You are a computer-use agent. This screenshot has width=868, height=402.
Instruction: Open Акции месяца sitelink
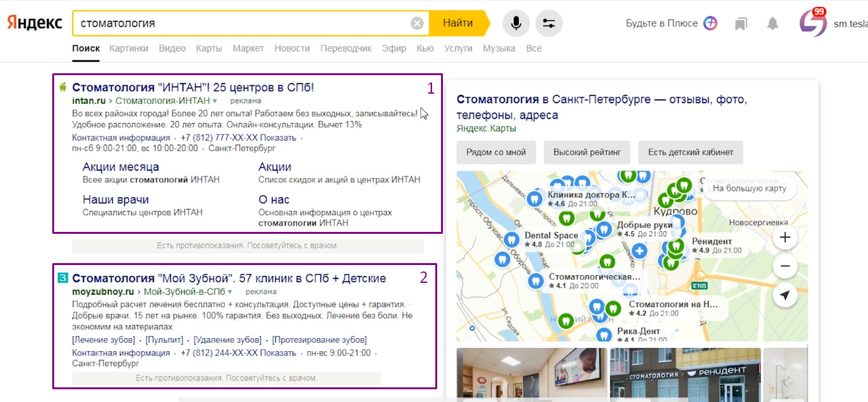tap(121, 167)
